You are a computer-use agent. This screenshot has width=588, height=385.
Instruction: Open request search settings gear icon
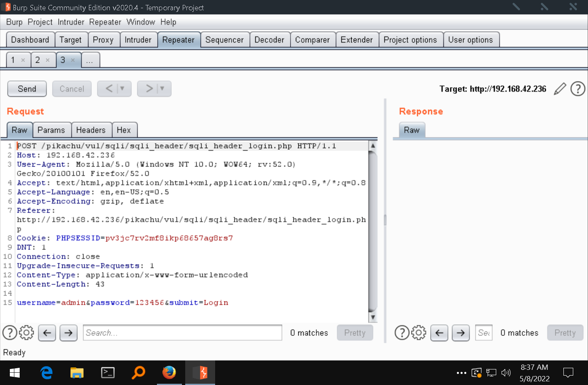(27, 333)
